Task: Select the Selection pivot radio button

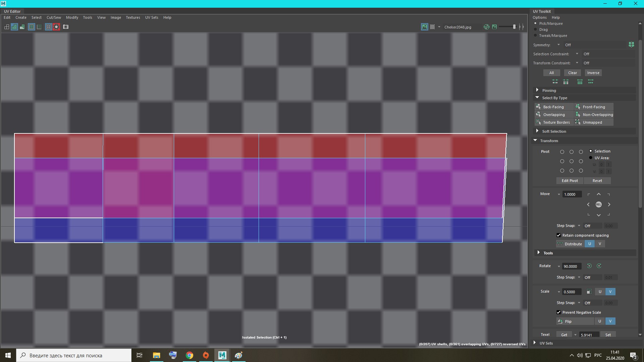Action: point(591,151)
